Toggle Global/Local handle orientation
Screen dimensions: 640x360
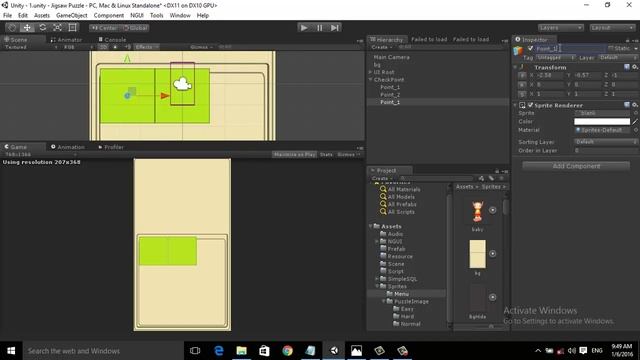135,28
